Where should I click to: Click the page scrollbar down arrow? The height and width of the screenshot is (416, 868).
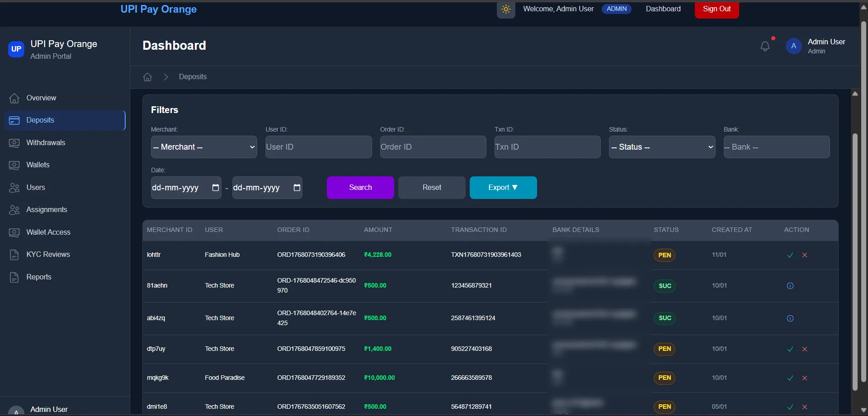pyautogui.click(x=863, y=411)
